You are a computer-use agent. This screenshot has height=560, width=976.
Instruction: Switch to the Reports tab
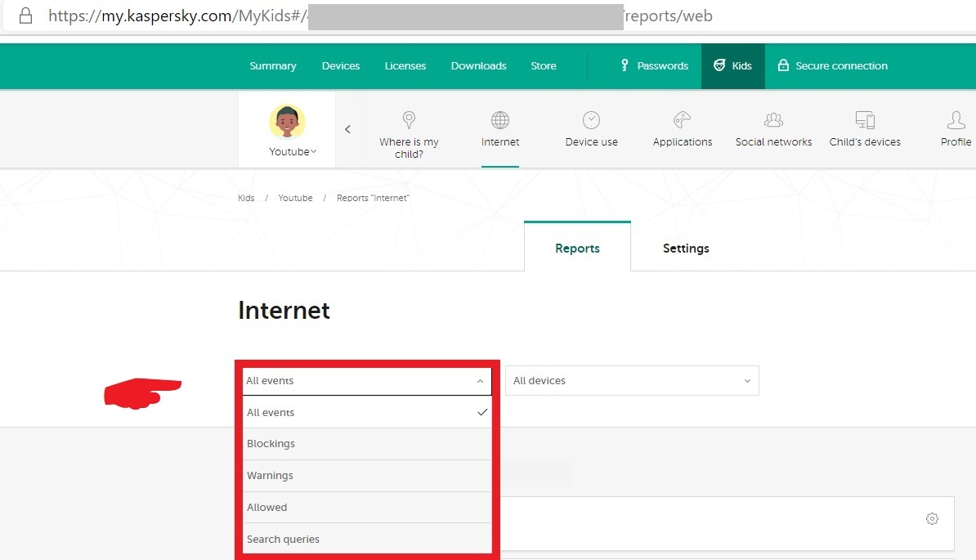(x=578, y=248)
